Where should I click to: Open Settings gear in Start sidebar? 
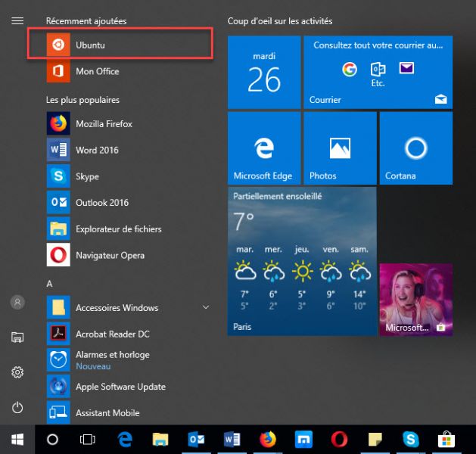(17, 372)
